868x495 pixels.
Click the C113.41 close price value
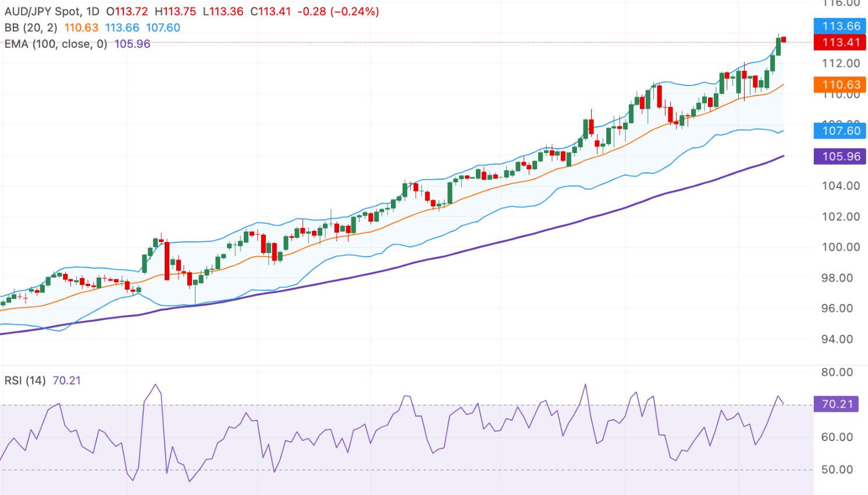(x=271, y=12)
